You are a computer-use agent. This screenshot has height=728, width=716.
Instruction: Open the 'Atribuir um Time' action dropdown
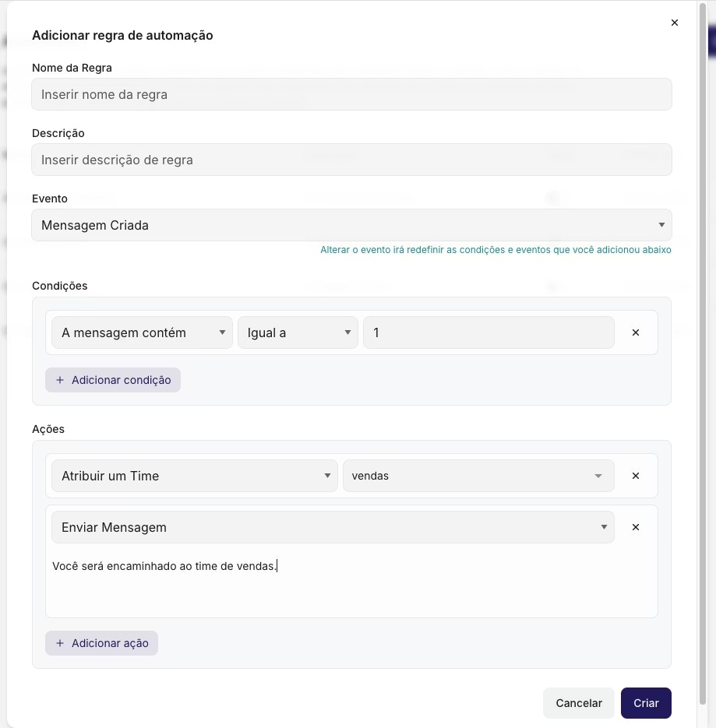tap(194, 476)
